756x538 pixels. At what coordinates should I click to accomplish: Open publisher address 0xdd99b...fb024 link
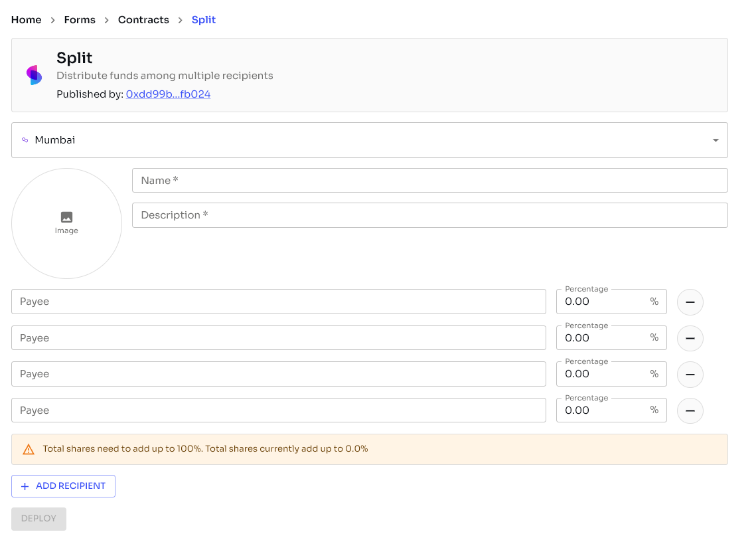pyautogui.click(x=168, y=94)
